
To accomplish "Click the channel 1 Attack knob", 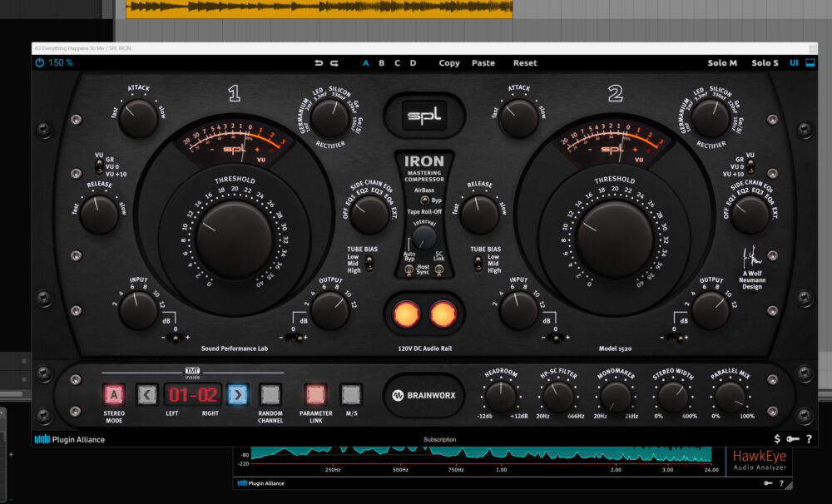I will coord(138,118).
